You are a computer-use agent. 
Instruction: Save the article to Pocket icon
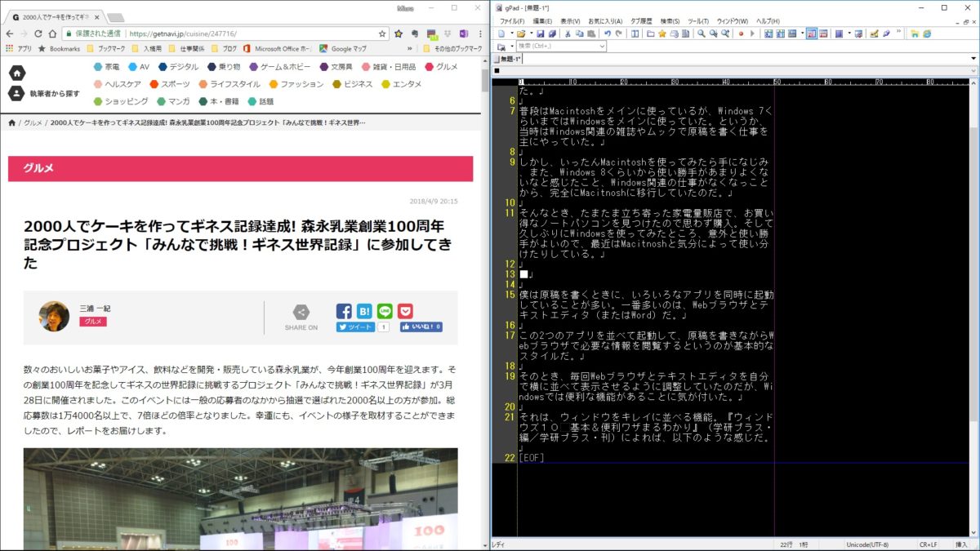(405, 311)
